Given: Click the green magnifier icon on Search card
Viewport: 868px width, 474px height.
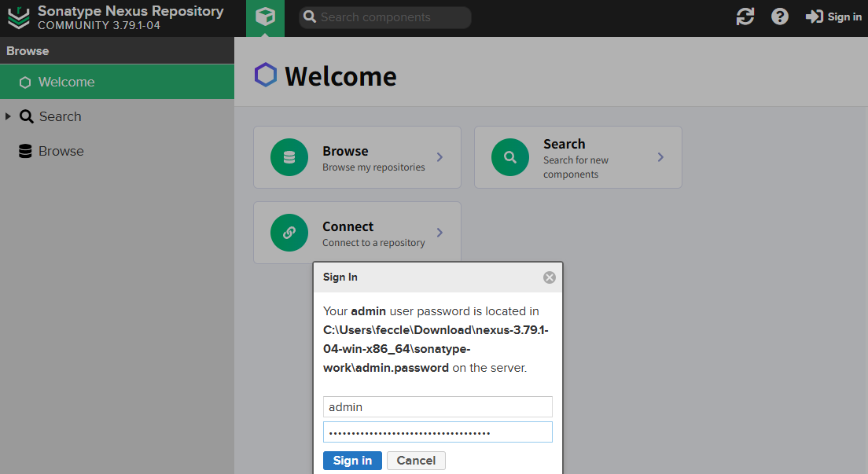Looking at the screenshot, I should (x=509, y=157).
